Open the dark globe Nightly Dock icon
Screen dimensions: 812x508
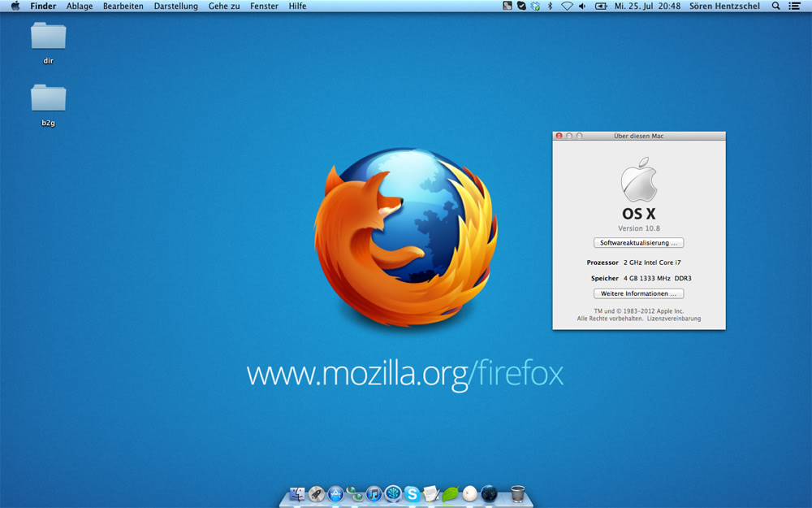(489, 493)
